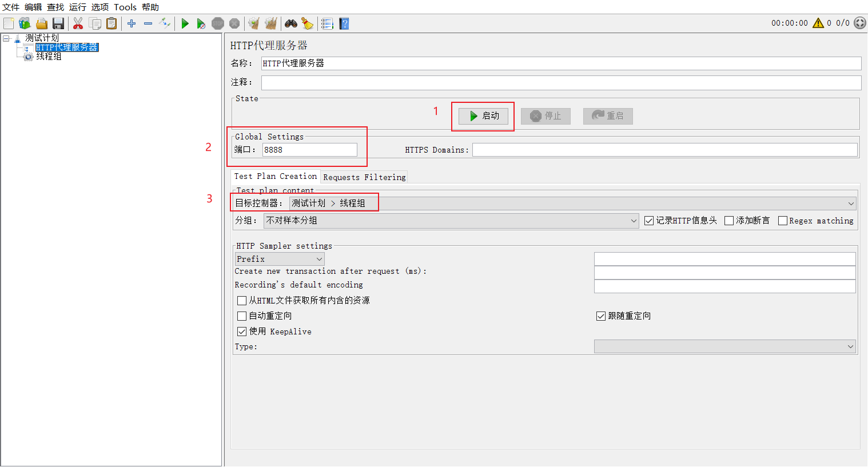Image resolution: width=868 pixels, height=467 pixels.
Task: Open the 运行 menu
Action: pos(77,7)
